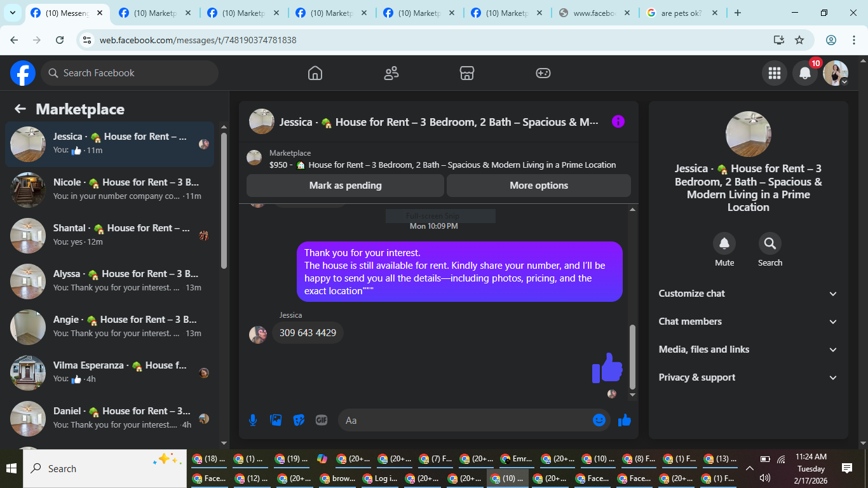Open the Facebook menu grid icon

pyautogui.click(x=775, y=73)
